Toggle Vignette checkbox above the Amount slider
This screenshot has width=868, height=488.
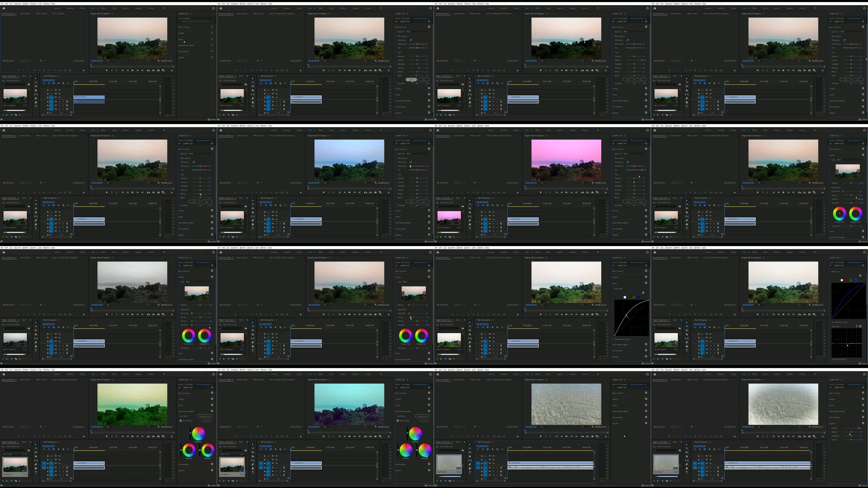[x=863, y=423]
